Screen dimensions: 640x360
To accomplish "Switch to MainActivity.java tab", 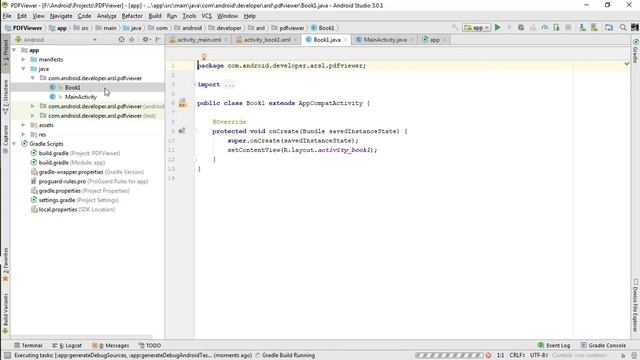I will tap(384, 40).
